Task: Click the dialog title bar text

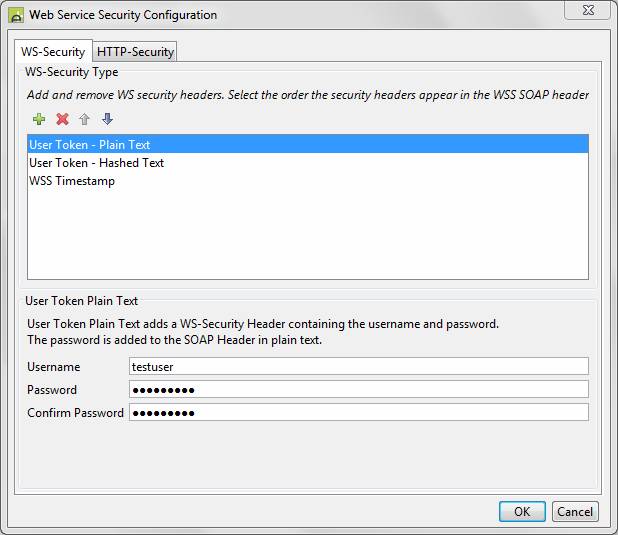Action: click(x=124, y=15)
